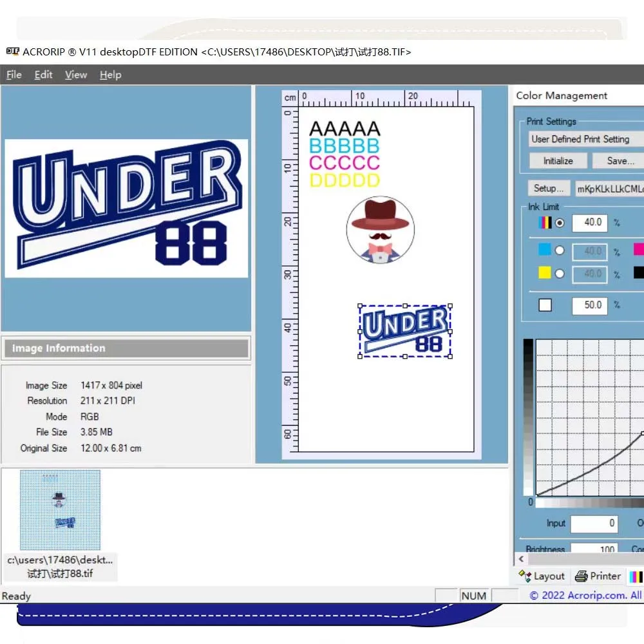Click the NUM status bar indicator
The width and height of the screenshot is (644, 644).
click(474, 596)
